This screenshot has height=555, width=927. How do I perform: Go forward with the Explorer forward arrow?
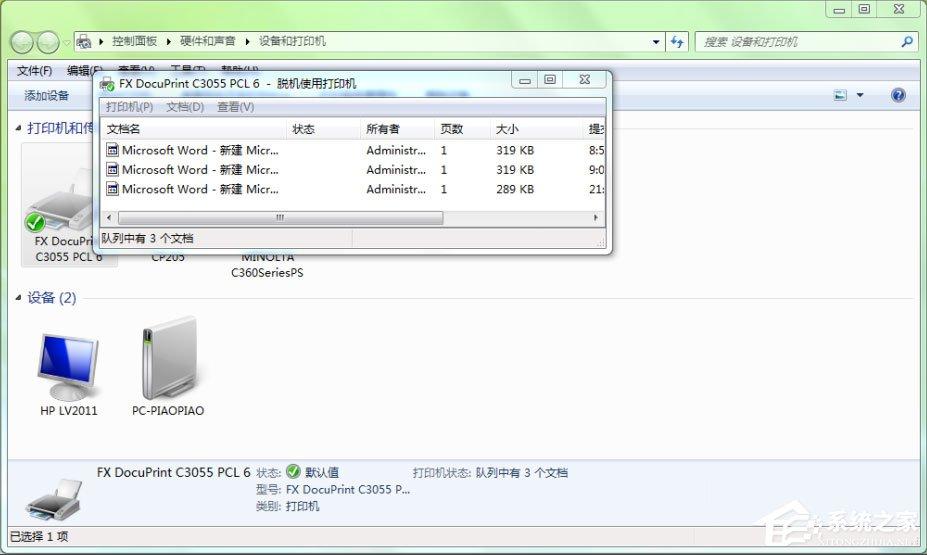pos(48,42)
